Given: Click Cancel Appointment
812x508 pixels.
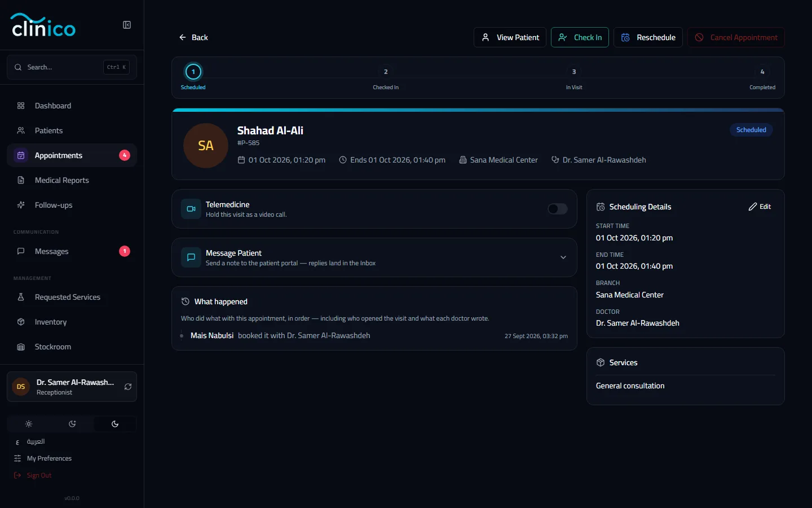Looking at the screenshot, I should point(736,37).
